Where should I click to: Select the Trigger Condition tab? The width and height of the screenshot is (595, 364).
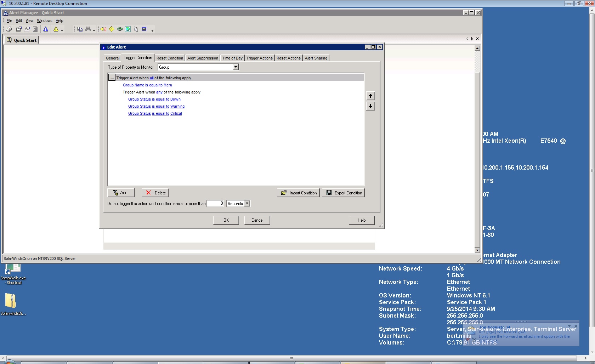138,58
